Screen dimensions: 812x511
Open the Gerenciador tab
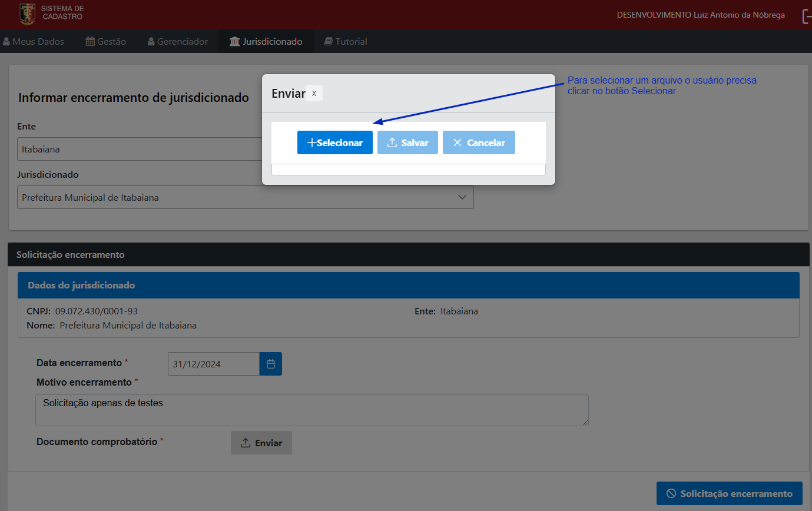click(178, 42)
